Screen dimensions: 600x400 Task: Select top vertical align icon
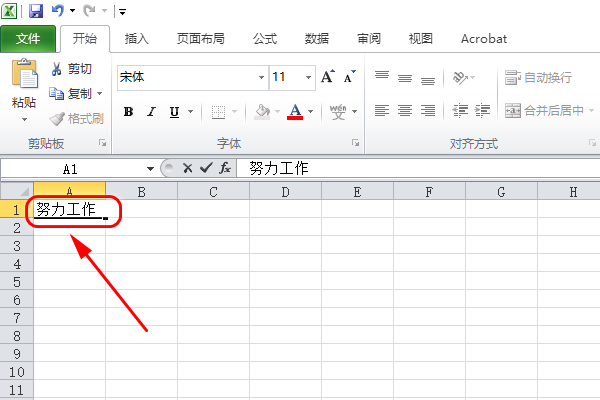tap(382, 77)
